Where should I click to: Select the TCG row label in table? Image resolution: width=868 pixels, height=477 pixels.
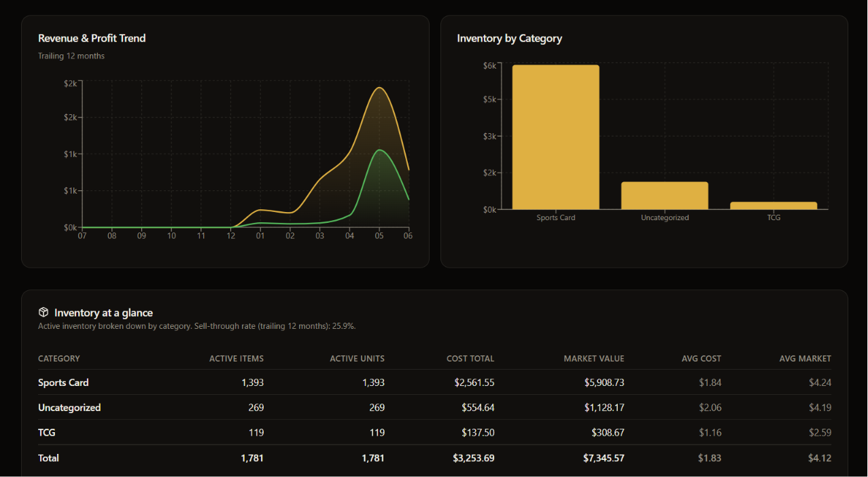tap(47, 432)
